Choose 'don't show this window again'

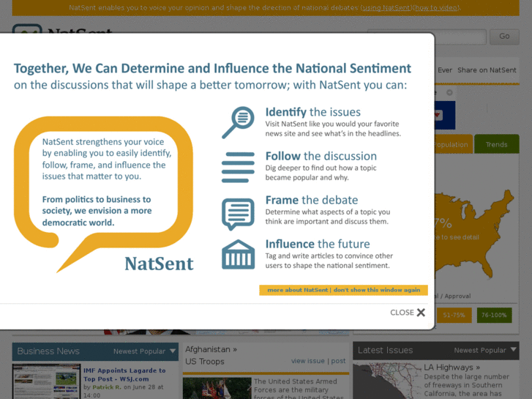pyautogui.click(x=377, y=290)
